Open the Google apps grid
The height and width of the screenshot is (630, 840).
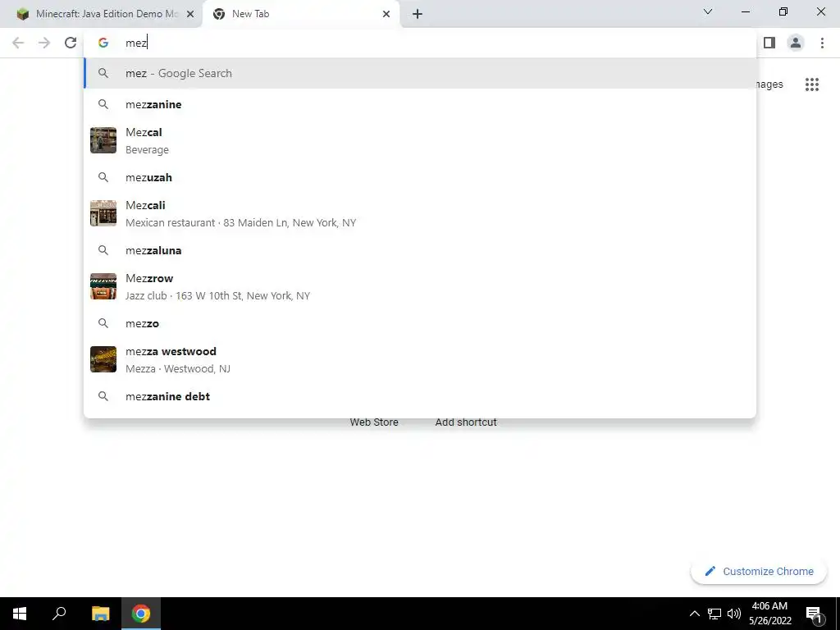pyautogui.click(x=812, y=84)
